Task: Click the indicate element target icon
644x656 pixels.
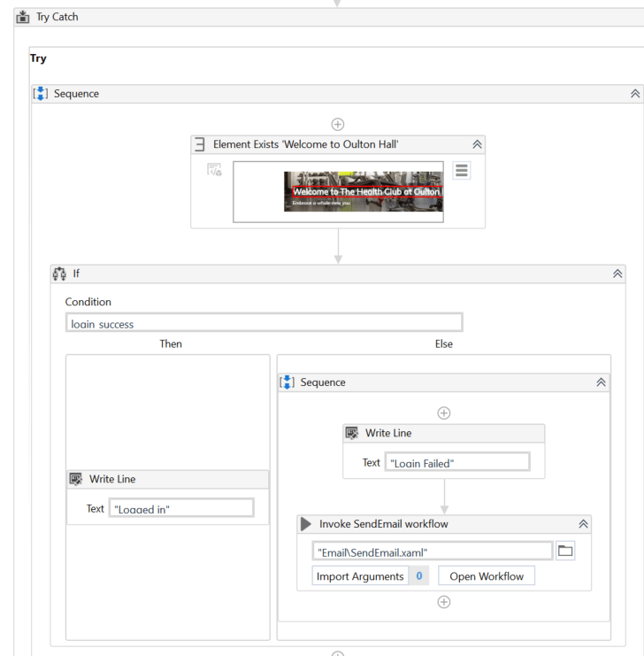Action: (x=214, y=170)
